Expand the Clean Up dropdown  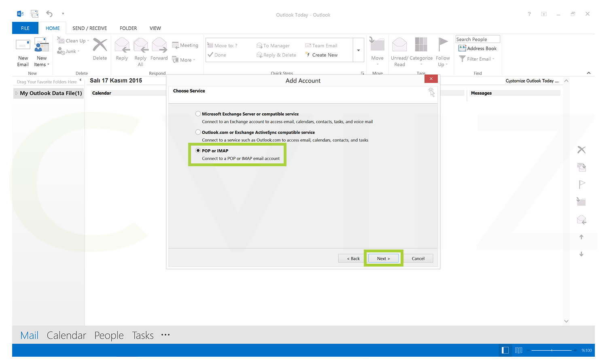[88, 41]
